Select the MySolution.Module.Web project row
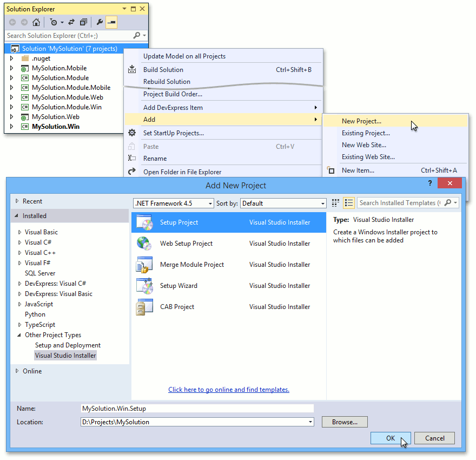 68,97
